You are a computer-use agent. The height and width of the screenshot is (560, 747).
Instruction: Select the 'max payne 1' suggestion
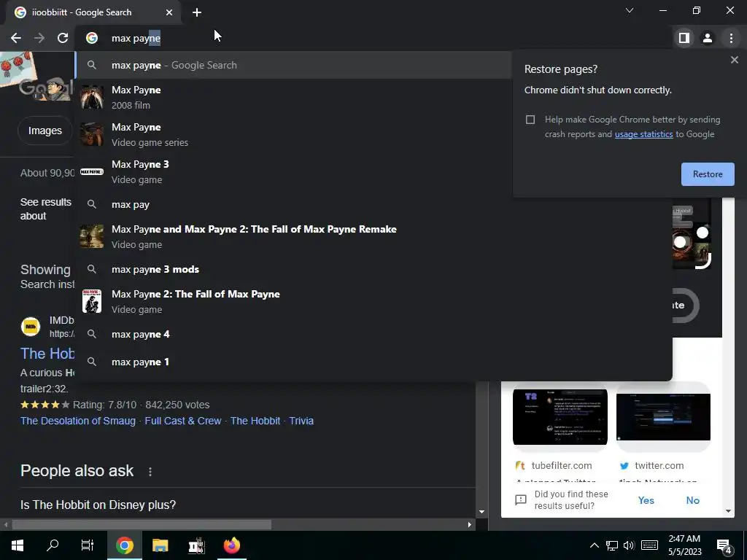click(374, 362)
